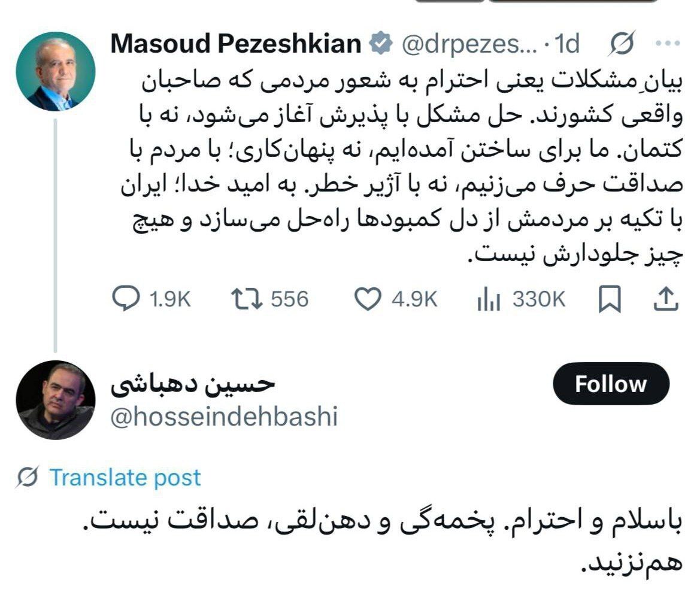Open the three-dot more options menu
The height and width of the screenshot is (613, 700).
point(668,44)
